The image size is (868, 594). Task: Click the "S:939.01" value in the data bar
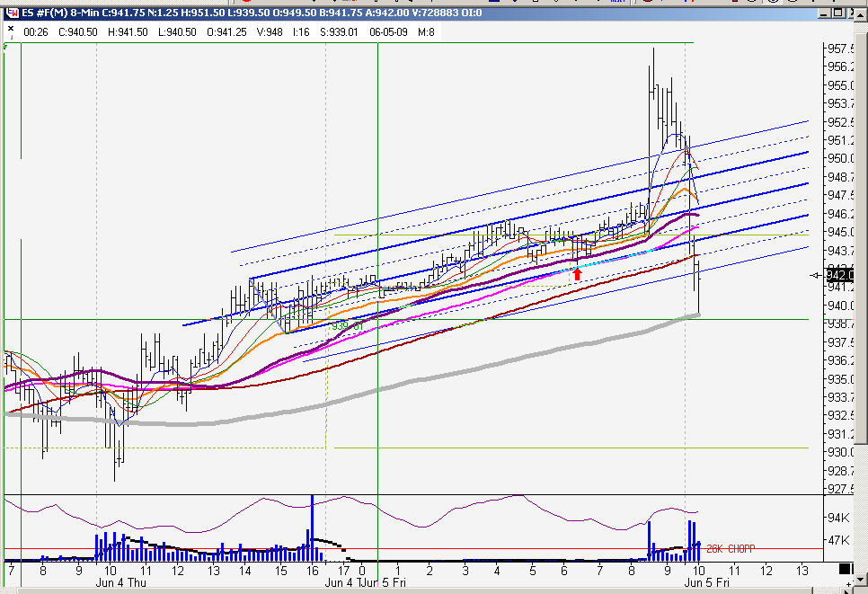340,32
